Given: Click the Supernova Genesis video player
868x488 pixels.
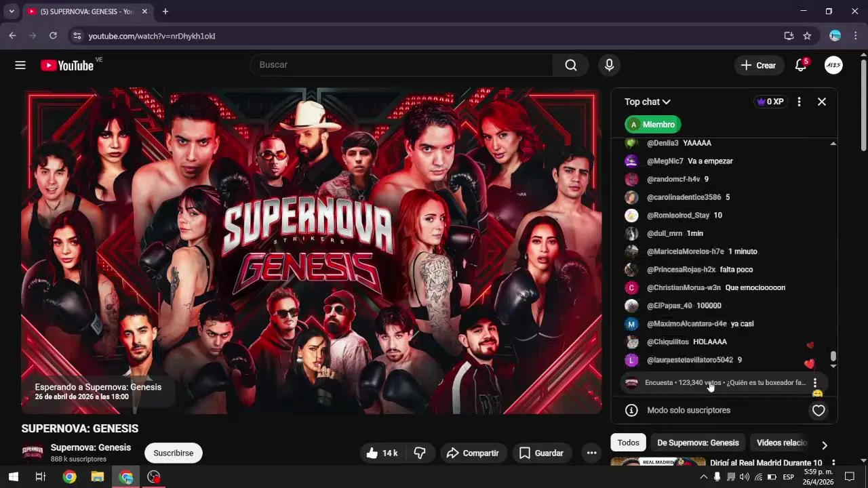Looking at the screenshot, I should tap(311, 251).
